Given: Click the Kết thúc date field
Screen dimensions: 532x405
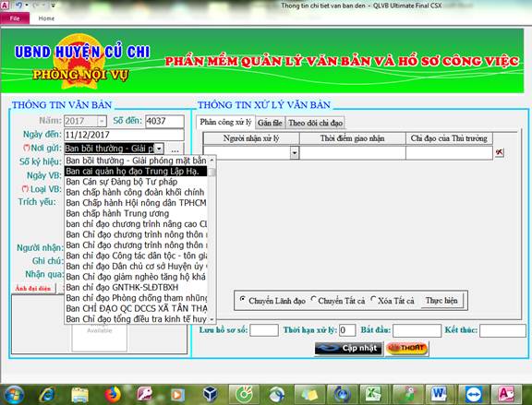Looking at the screenshot, I should coord(502,330).
